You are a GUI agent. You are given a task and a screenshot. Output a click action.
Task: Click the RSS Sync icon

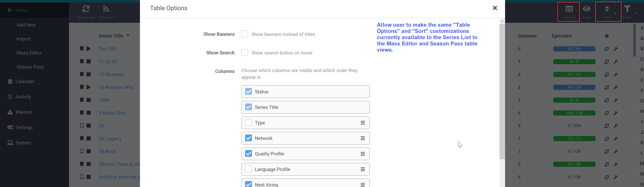point(106,9)
